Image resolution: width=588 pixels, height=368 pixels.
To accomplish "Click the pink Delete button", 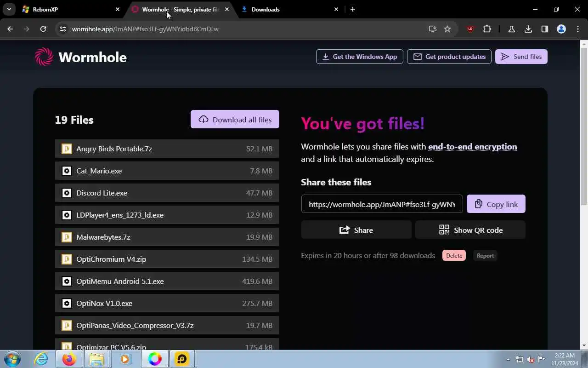I will click(454, 256).
